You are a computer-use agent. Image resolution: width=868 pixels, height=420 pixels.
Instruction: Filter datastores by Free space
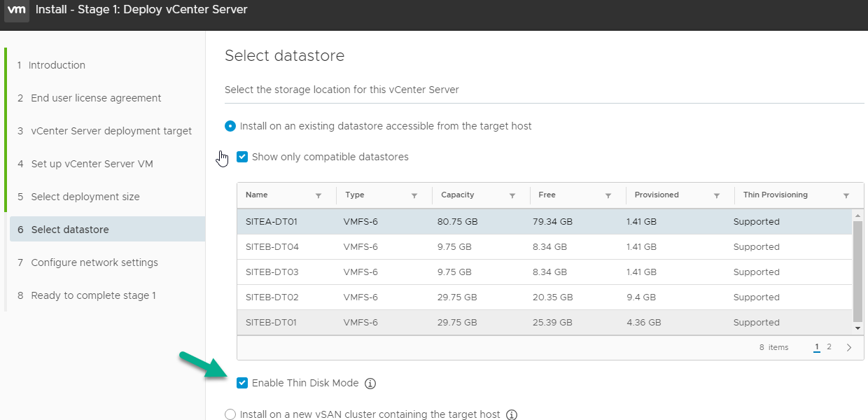[608, 196]
